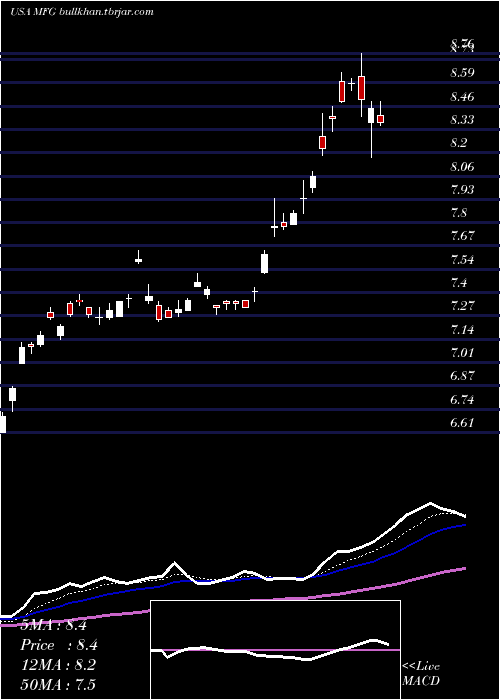The height and width of the screenshot is (700, 500).
Task: Select the last red candlestick at far right
Action: tap(380, 119)
